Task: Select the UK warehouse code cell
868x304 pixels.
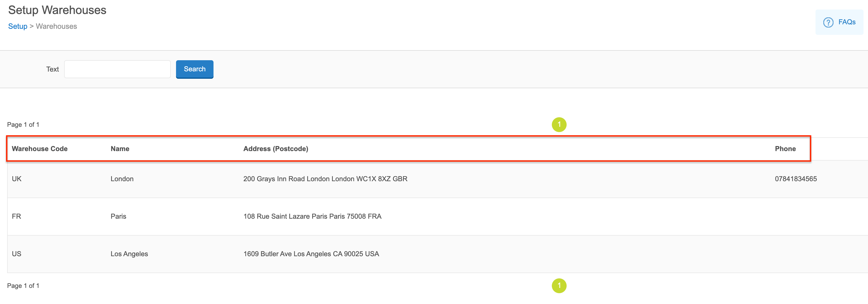Action: pyautogui.click(x=17, y=179)
